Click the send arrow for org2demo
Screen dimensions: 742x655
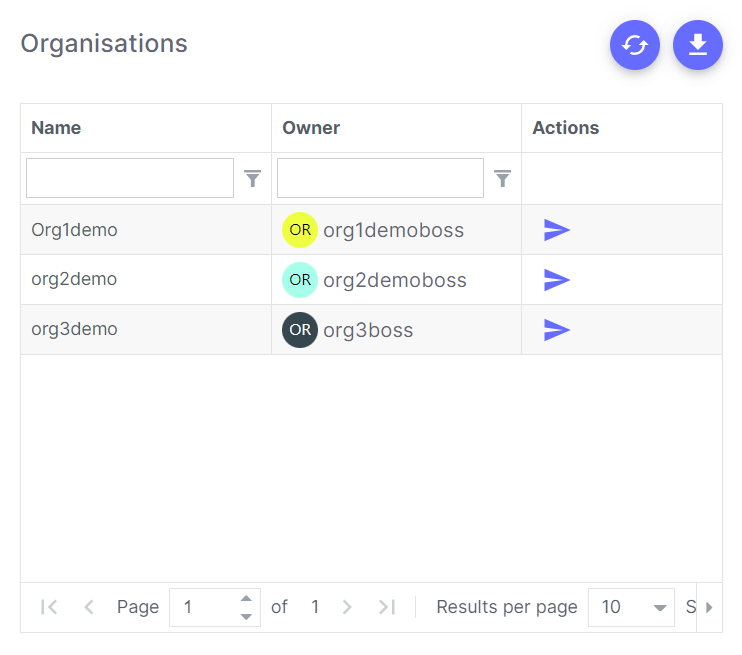point(557,280)
